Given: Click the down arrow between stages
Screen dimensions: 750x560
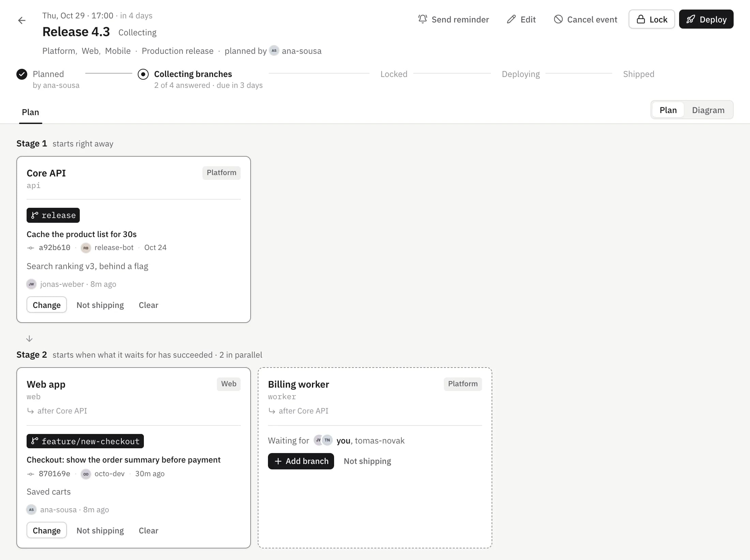Looking at the screenshot, I should [29, 339].
